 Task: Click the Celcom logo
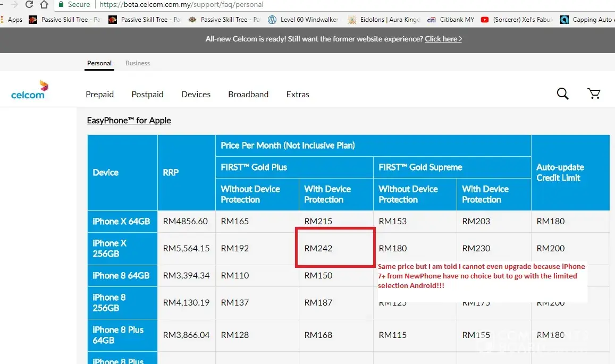tap(29, 90)
